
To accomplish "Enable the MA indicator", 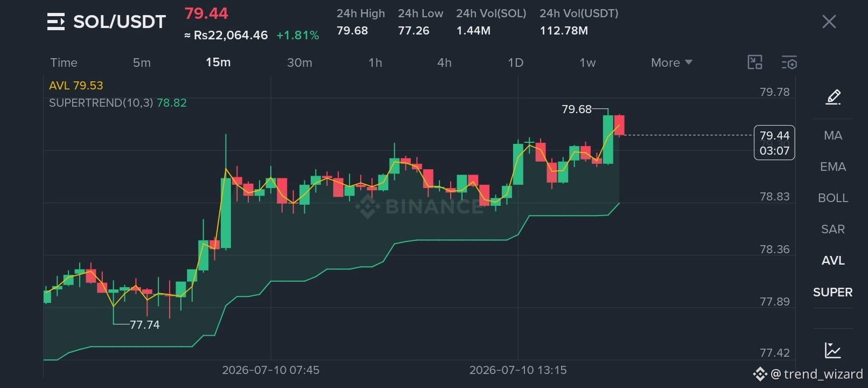I will tap(833, 135).
